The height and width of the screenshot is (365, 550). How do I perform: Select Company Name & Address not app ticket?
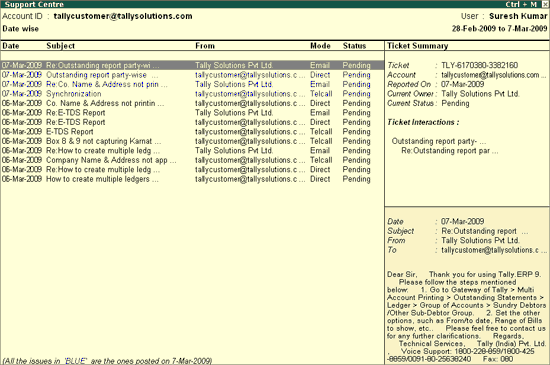point(192,160)
